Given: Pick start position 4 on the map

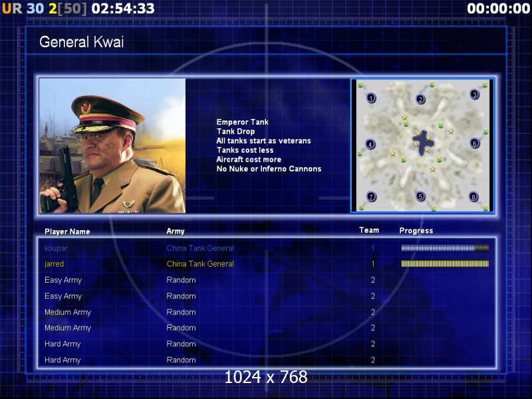Looking at the screenshot, I should 370,144.
